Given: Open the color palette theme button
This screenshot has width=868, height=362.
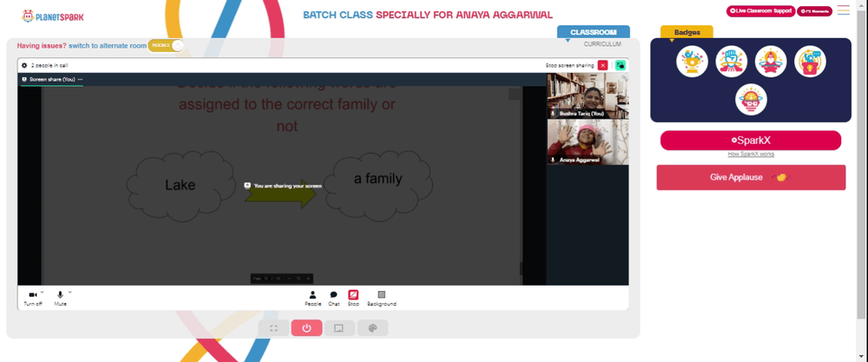Looking at the screenshot, I should click(372, 328).
